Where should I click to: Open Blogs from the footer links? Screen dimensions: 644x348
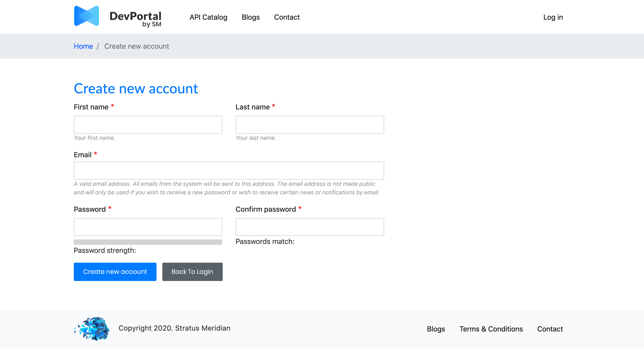(x=436, y=329)
